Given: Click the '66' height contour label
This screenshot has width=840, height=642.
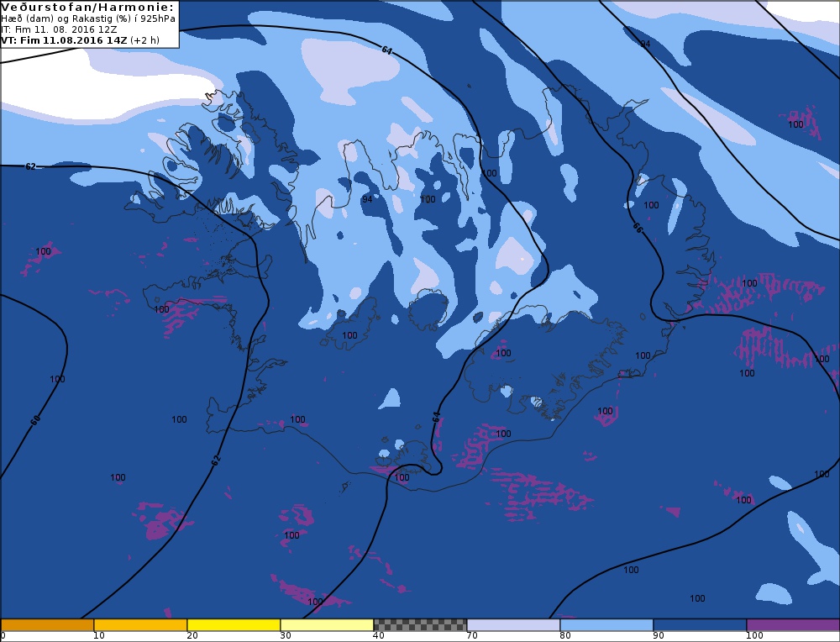Looking at the screenshot, I should point(637,229).
